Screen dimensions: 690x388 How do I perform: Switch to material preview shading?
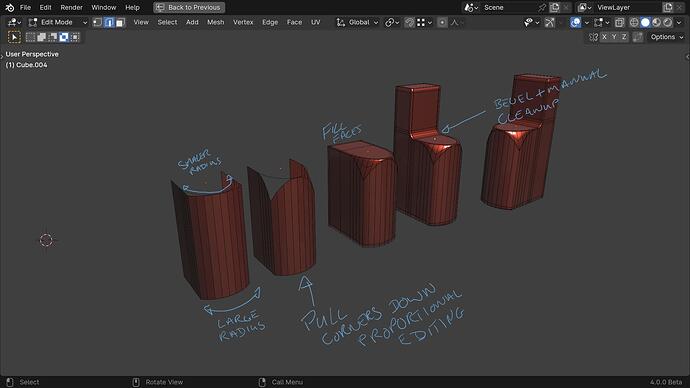pos(656,22)
